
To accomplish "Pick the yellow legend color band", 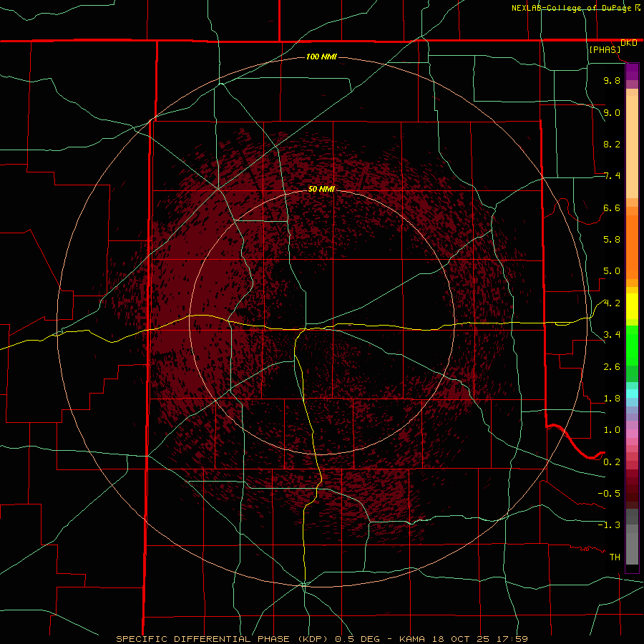I will click(x=632, y=306).
